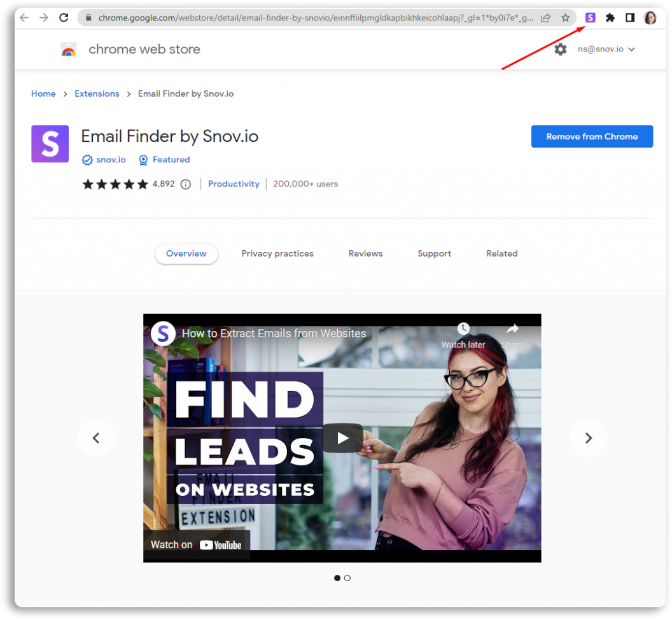Bookmark this page with the star icon
Screen dimensions: 672x620
[565, 18]
